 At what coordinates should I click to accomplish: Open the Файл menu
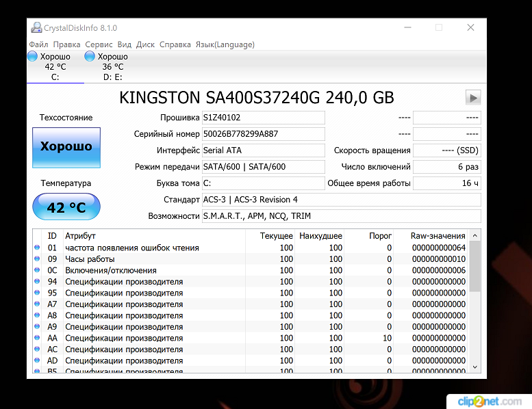[38, 44]
